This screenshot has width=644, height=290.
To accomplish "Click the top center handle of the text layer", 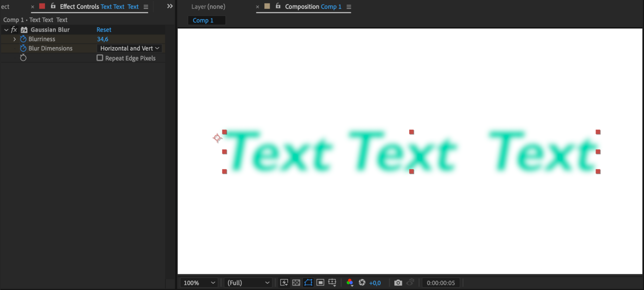I will click(411, 132).
